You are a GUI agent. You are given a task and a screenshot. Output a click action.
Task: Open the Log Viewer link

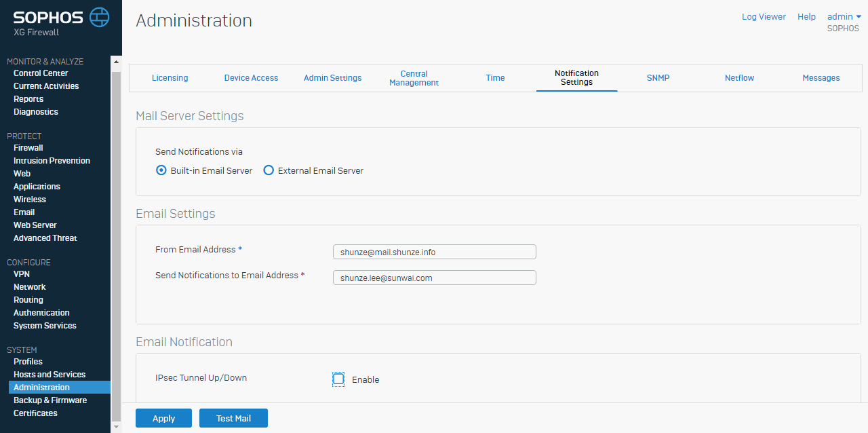(764, 17)
